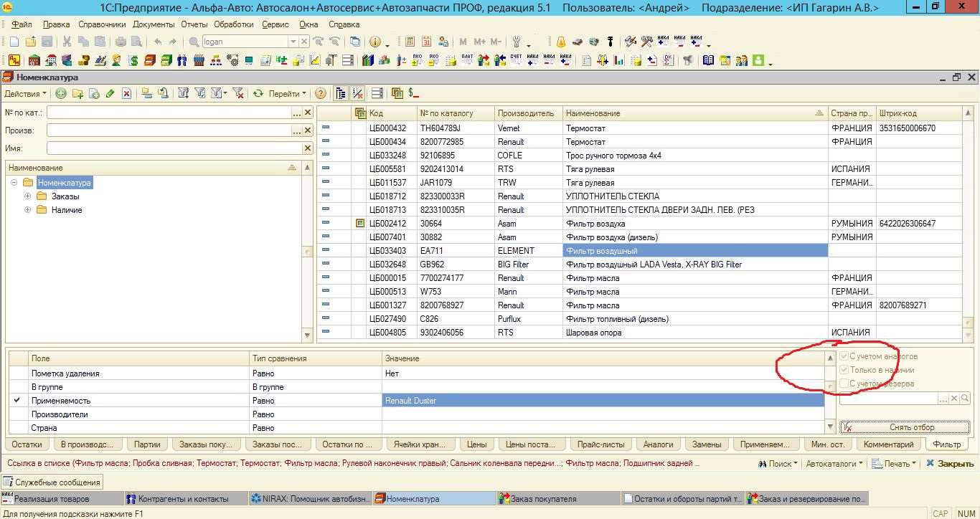980x519 pixels.
Task: Click the info help icon in toolbar
Action: click(x=374, y=42)
